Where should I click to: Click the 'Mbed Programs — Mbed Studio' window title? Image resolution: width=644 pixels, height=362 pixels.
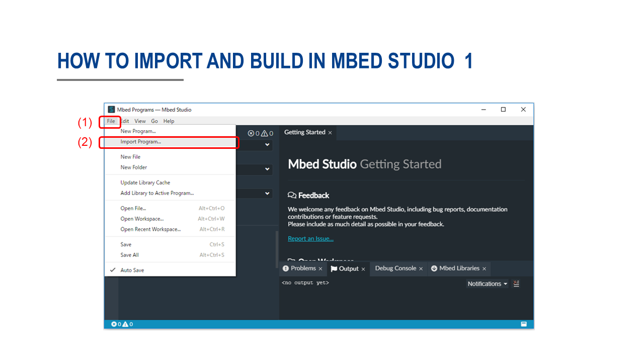pos(154,110)
